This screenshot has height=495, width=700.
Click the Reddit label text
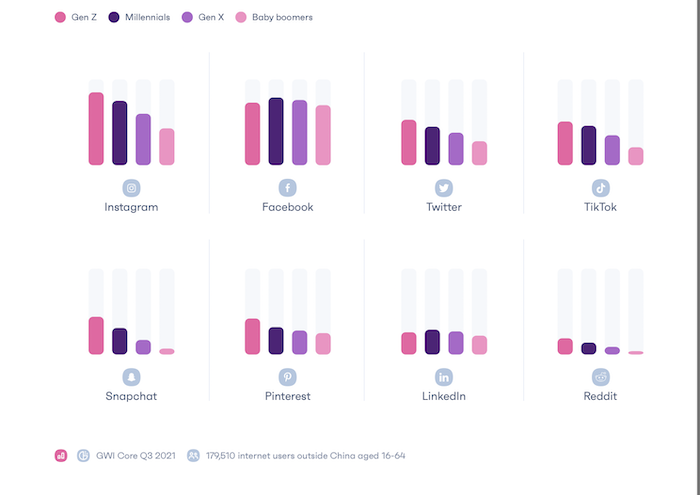[601, 396]
